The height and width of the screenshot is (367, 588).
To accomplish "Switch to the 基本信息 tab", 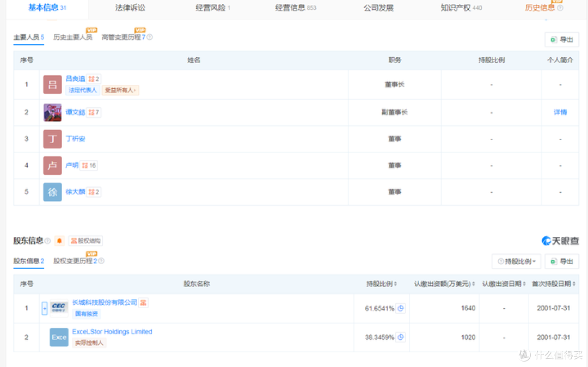I will (47, 8).
